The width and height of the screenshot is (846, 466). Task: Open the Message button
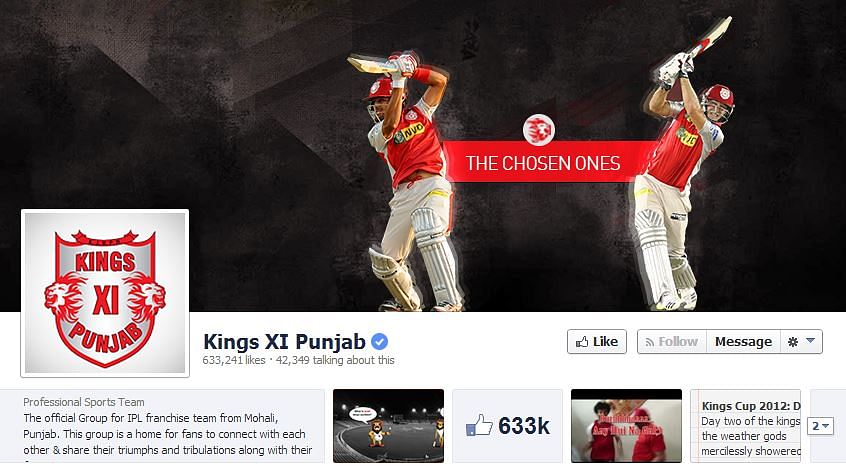pos(743,341)
